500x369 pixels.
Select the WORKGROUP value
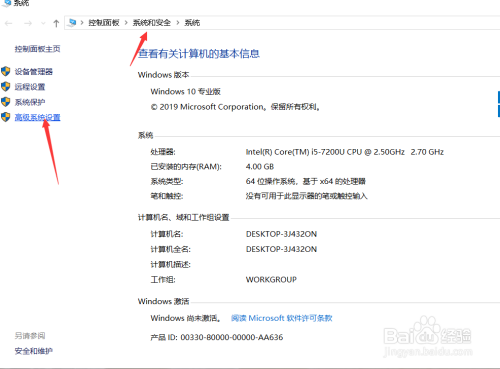271,280
